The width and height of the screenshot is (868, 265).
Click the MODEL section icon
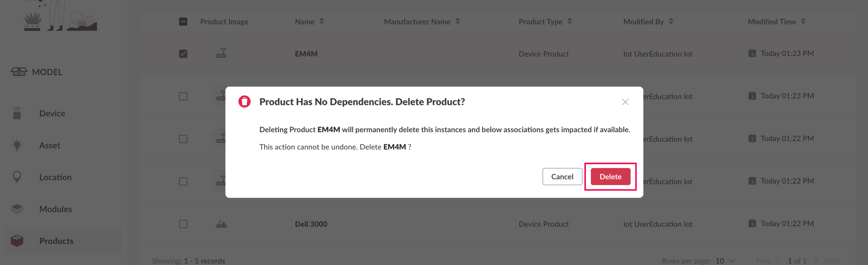coord(19,72)
